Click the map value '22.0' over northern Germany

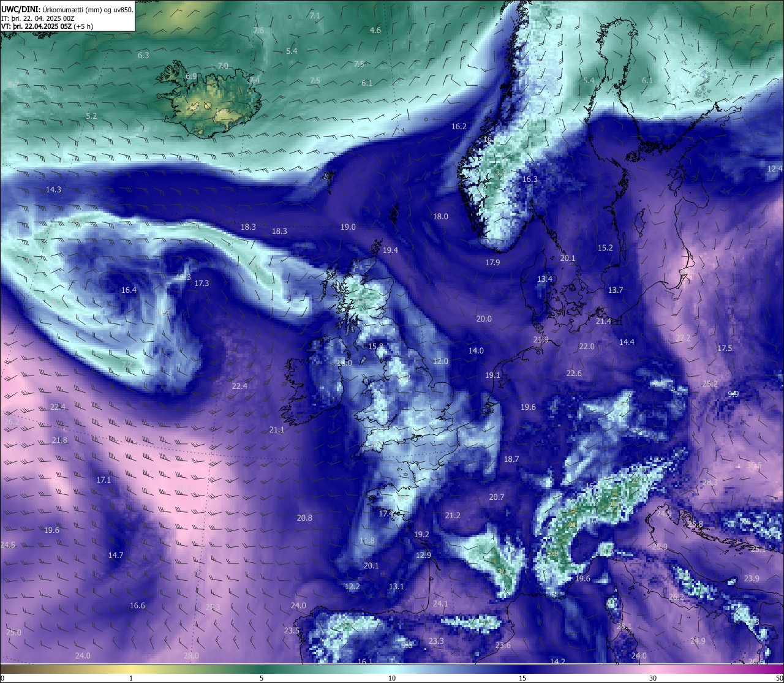coord(587,347)
